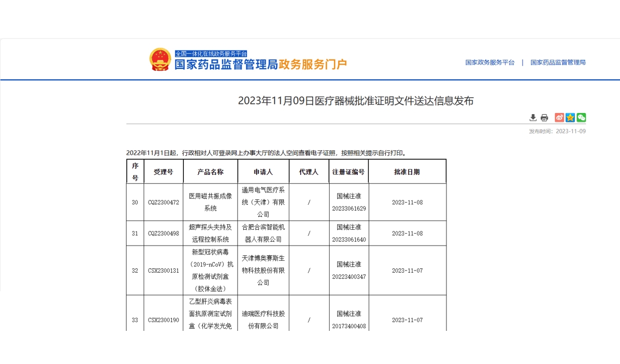Click the download icon below the title
The width and height of the screenshot is (620, 364).
(x=533, y=118)
